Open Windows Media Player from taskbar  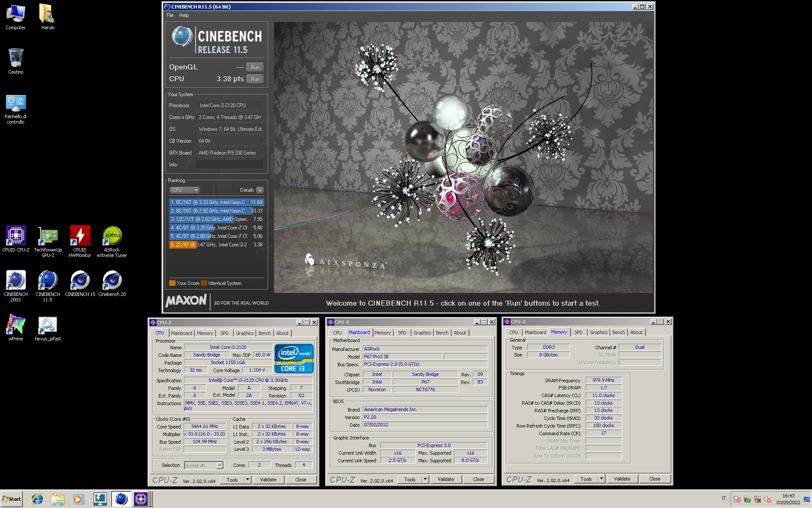78,499
